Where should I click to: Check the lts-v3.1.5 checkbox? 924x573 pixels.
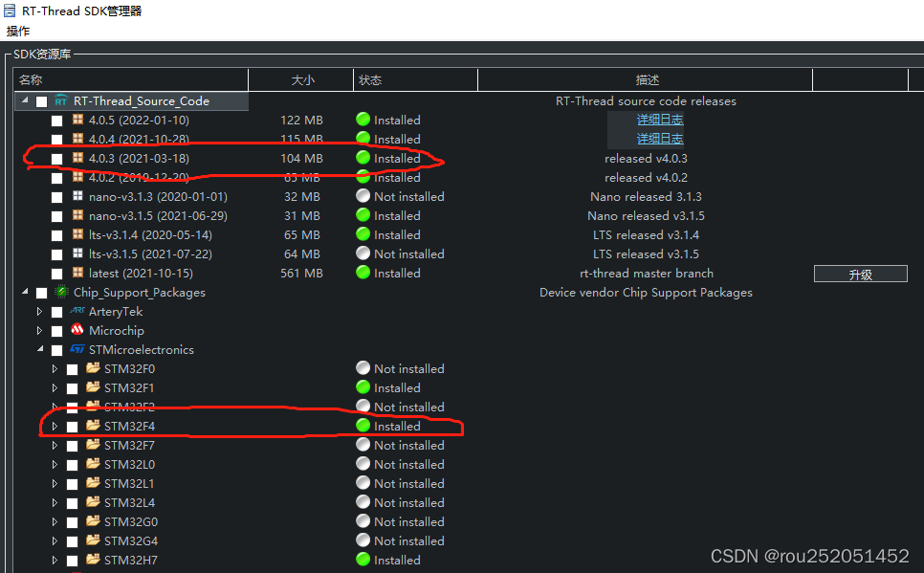coord(56,254)
